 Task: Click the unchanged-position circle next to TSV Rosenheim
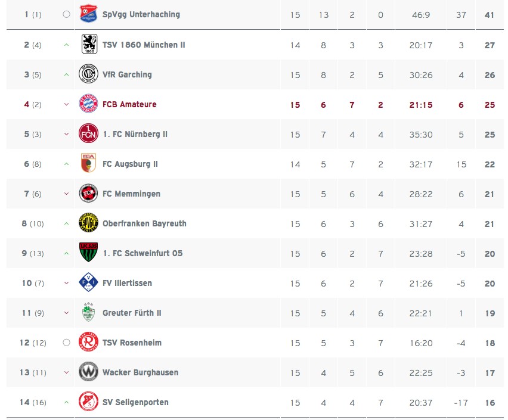66,343
